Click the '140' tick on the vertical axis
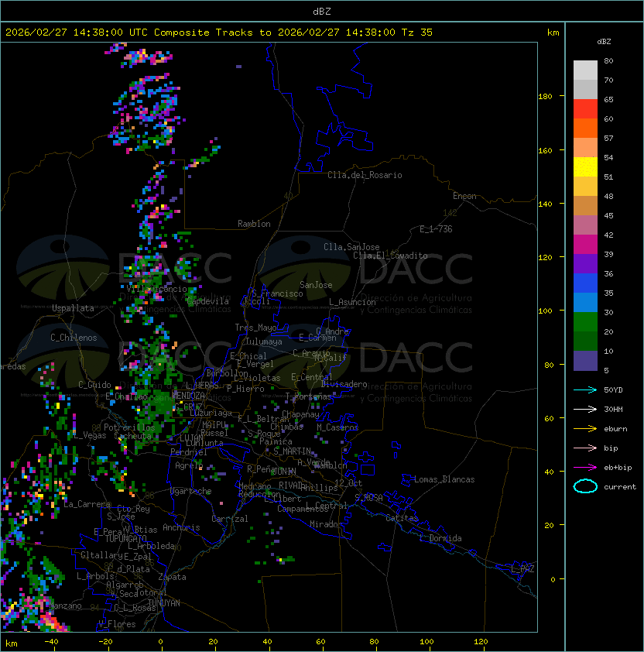The image size is (644, 652). (545, 204)
